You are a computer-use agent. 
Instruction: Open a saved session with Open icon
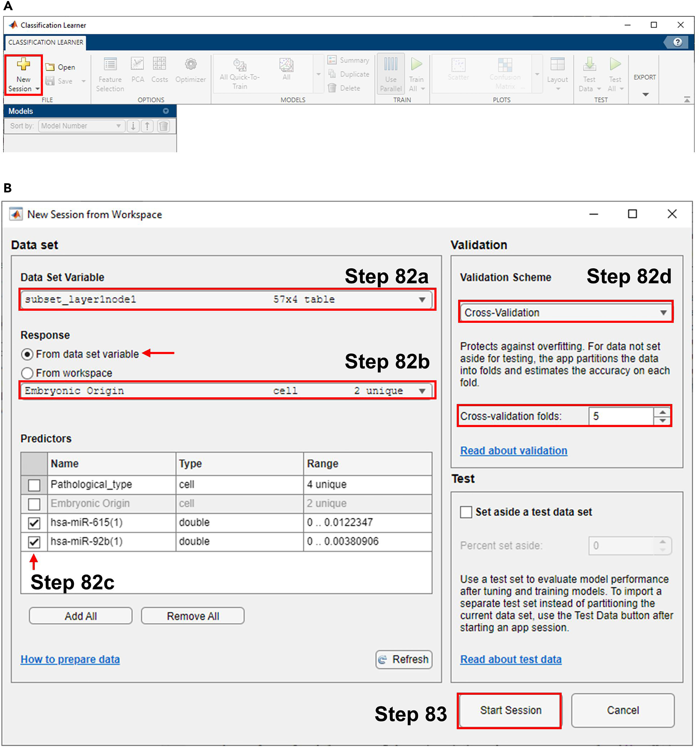[x=50, y=67]
